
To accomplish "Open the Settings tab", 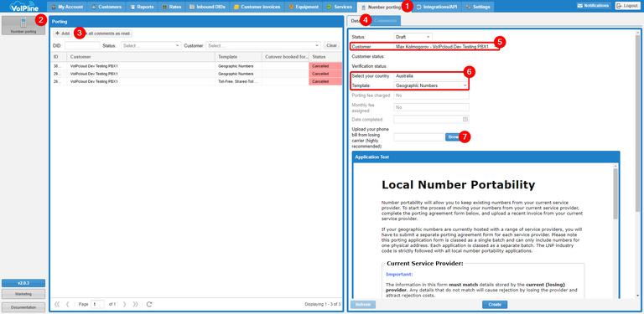I will [478, 7].
